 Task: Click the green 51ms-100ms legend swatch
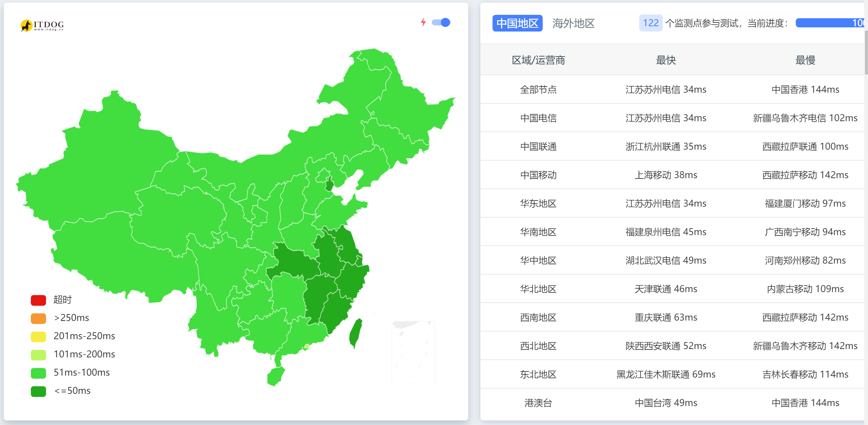[x=38, y=373]
